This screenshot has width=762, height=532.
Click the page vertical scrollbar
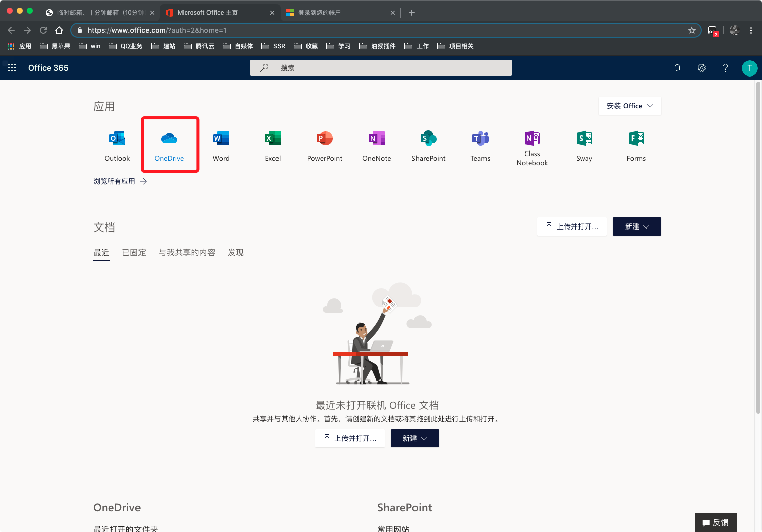click(758, 248)
